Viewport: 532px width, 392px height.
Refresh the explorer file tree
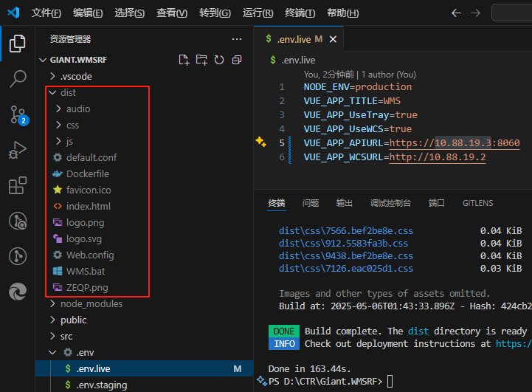[x=218, y=60]
